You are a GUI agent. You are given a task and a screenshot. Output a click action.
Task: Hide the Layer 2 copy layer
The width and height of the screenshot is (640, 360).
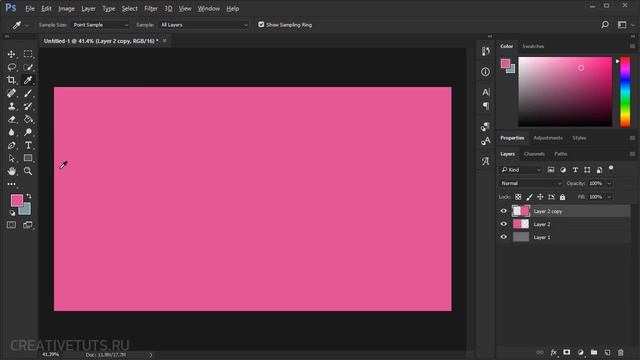click(x=503, y=211)
